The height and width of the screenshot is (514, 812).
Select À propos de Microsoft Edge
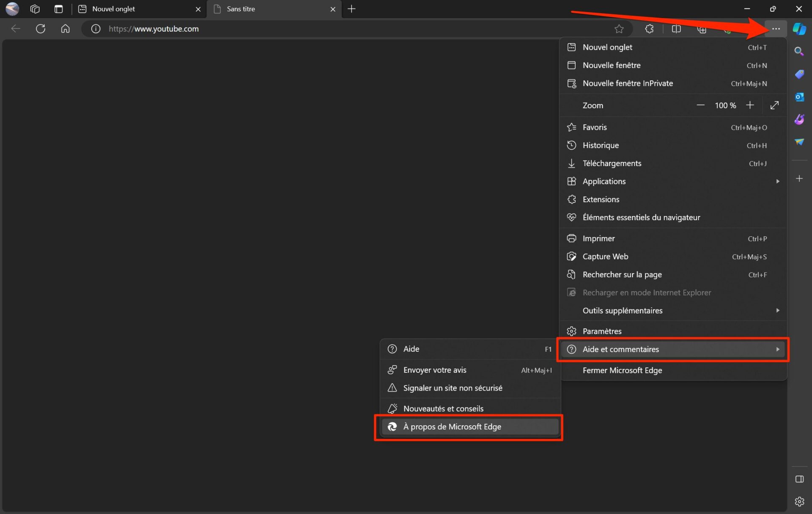pos(469,427)
